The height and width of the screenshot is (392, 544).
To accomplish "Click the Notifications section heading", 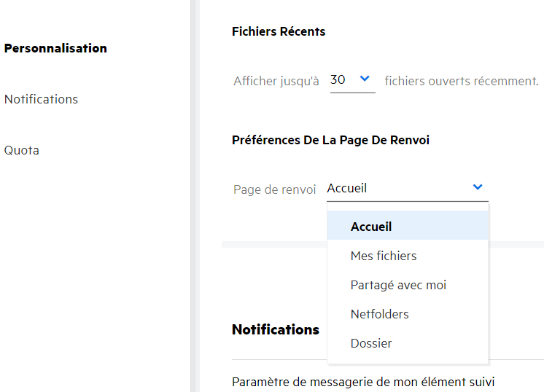I will [x=276, y=329].
